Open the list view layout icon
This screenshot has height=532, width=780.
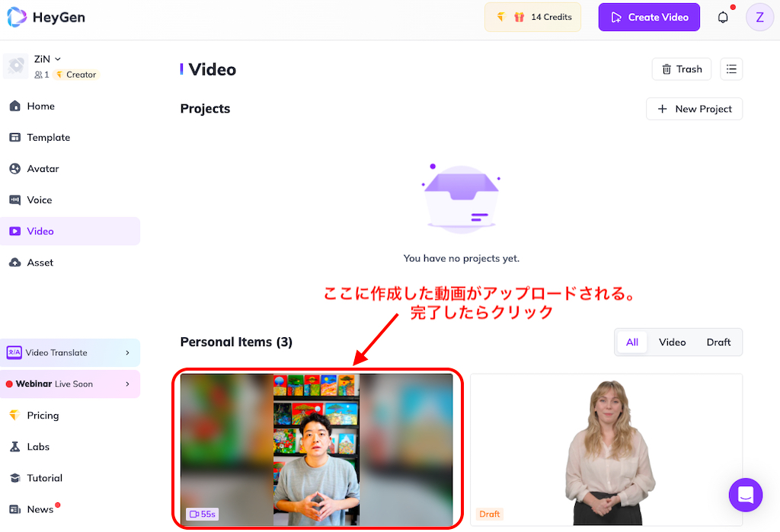point(731,69)
